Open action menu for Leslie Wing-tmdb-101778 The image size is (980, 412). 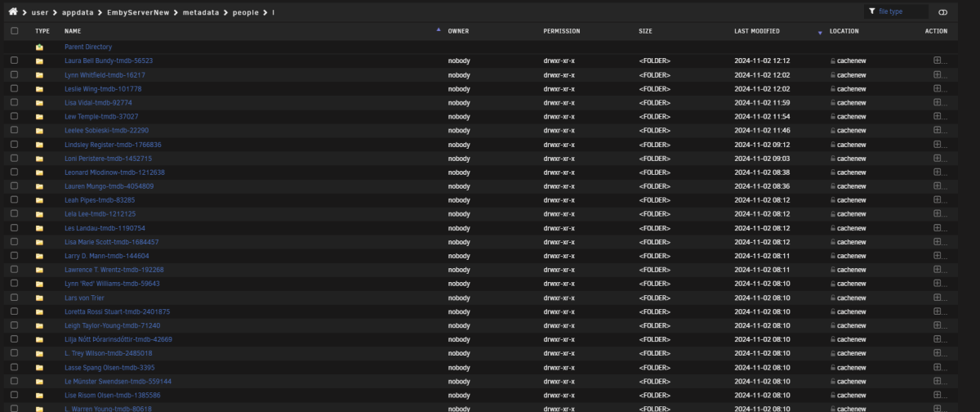938,88
